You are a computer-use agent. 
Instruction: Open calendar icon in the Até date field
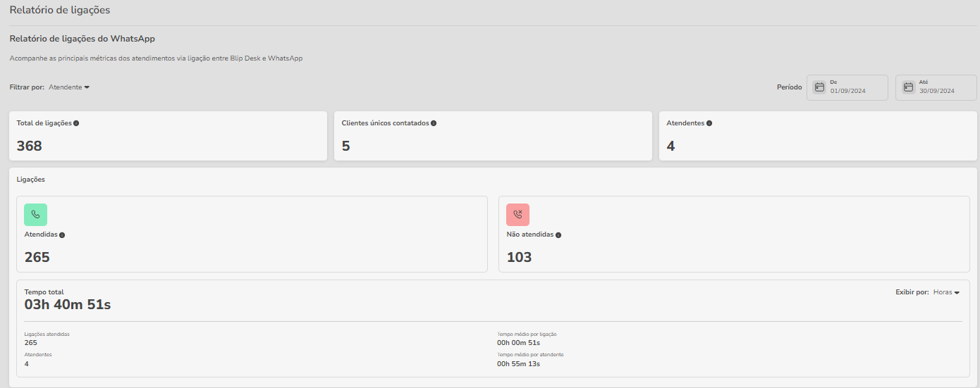(908, 87)
